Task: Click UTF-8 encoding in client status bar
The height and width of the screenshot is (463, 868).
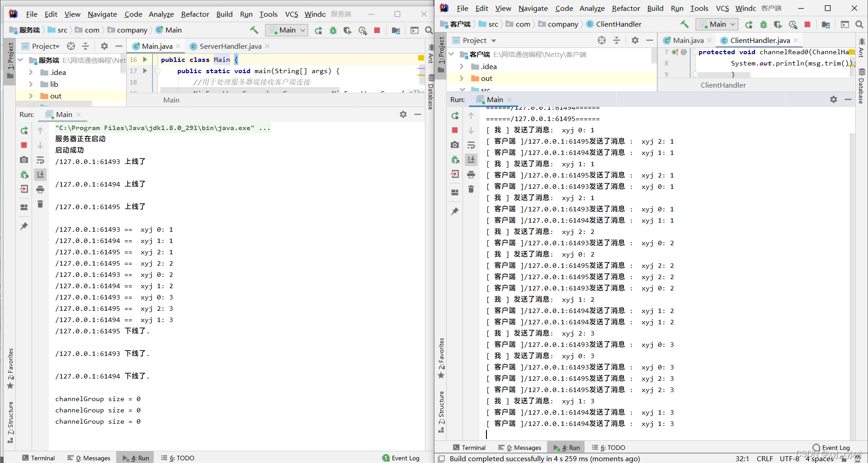Action: 789,458
